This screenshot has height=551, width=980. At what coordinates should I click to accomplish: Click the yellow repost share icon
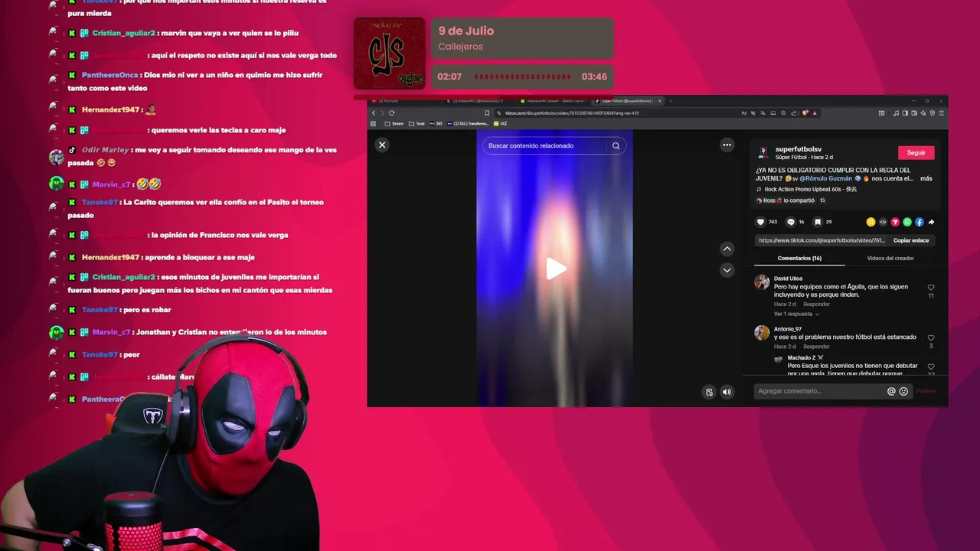click(x=871, y=222)
